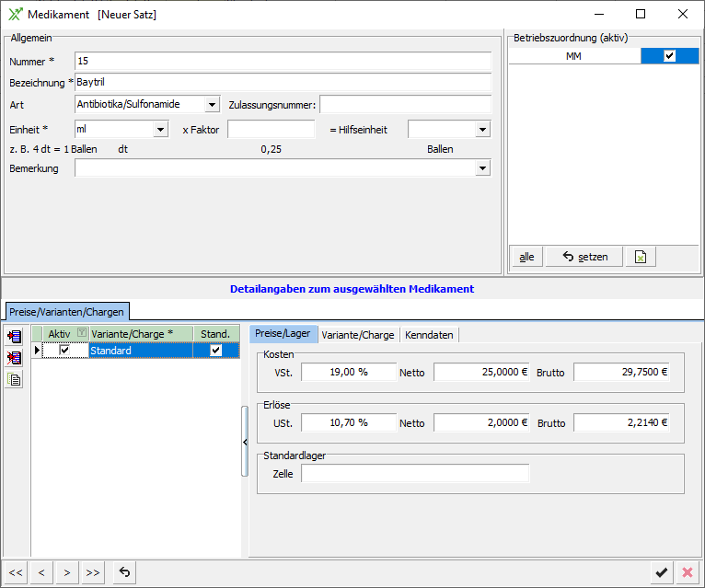Click the copy variant icon

[x=14, y=379]
